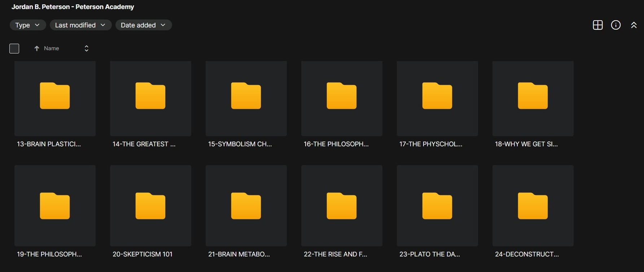
Task: Open folder icon for 16-THE PHILOSOPH...
Action: 342,96
